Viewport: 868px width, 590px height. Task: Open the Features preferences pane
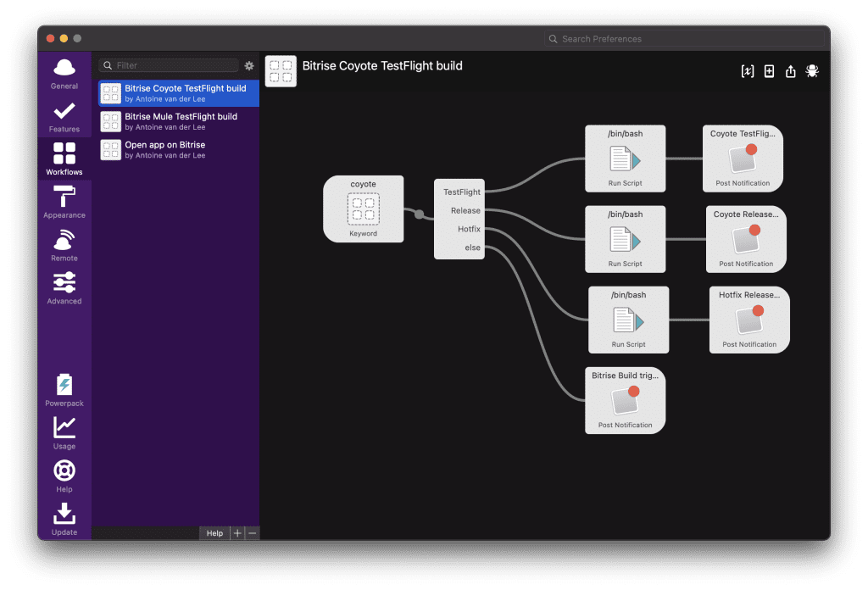(x=64, y=117)
